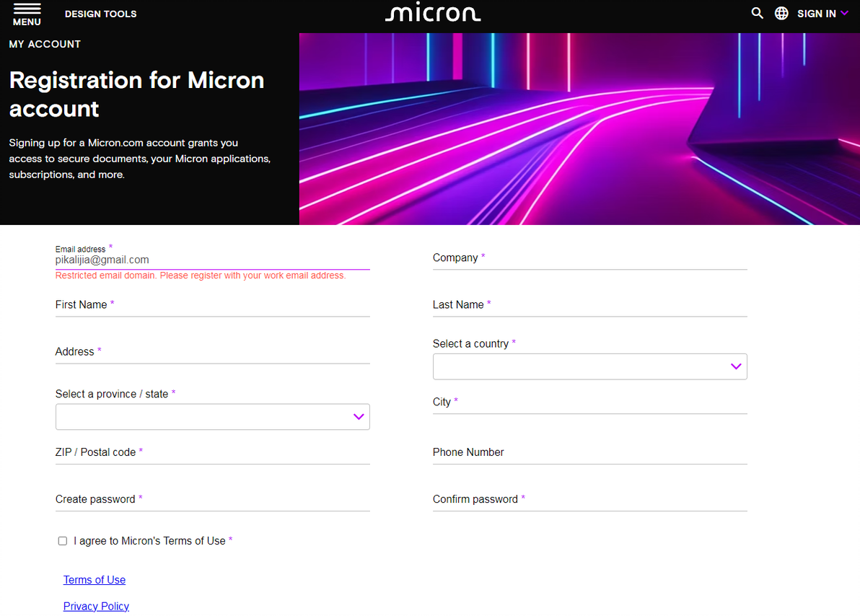860x616 pixels.
Task: Click the search magnifier icon
Action: coord(757,13)
